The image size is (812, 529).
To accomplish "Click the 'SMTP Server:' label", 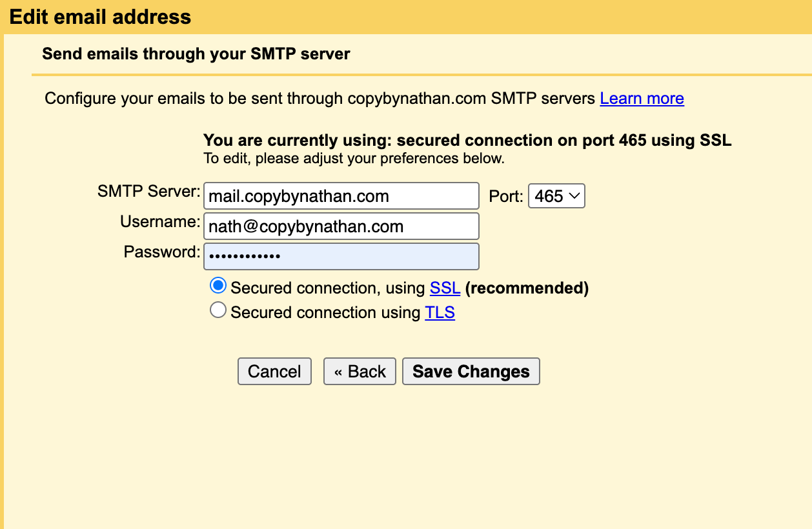I will pyautogui.click(x=148, y=192).
